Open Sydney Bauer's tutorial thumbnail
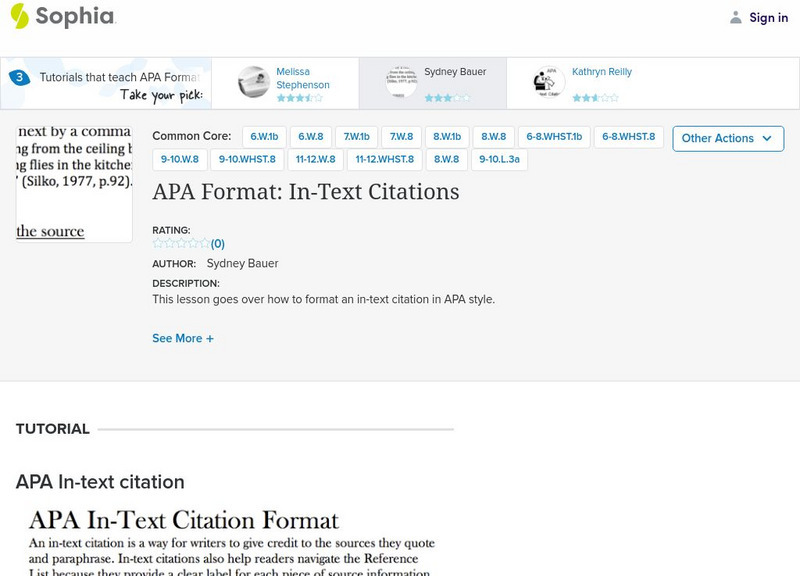800x576 pixels. coord(402,82)
